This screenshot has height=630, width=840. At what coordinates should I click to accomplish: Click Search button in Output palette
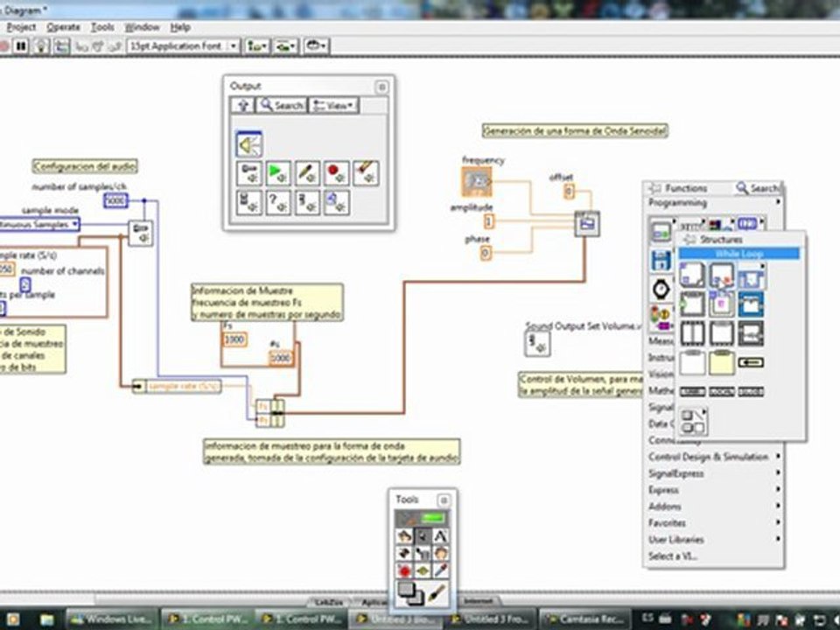(x=282, y=106)
